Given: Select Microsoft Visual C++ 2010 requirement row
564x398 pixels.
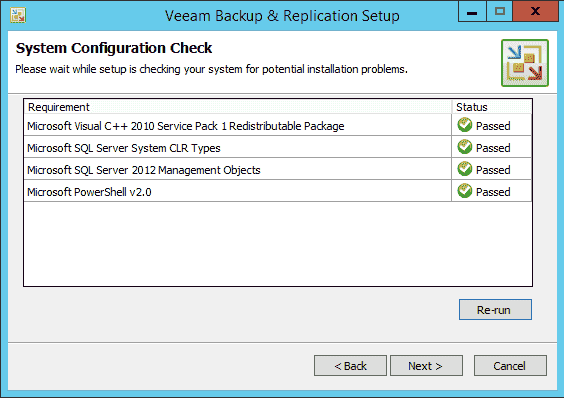Looking at the screenshot, I should pos(278,125).
